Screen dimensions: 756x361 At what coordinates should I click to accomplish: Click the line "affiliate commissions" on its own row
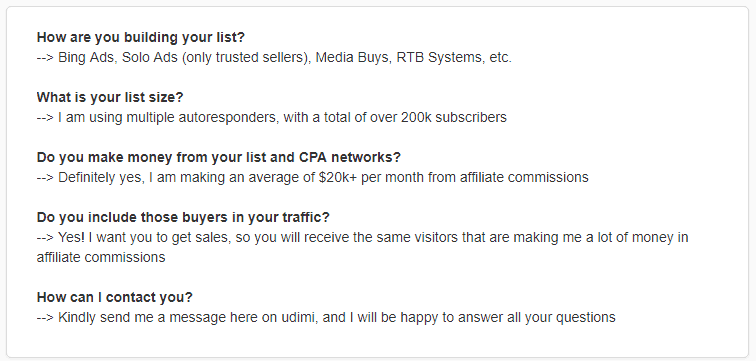pos(101,257)
